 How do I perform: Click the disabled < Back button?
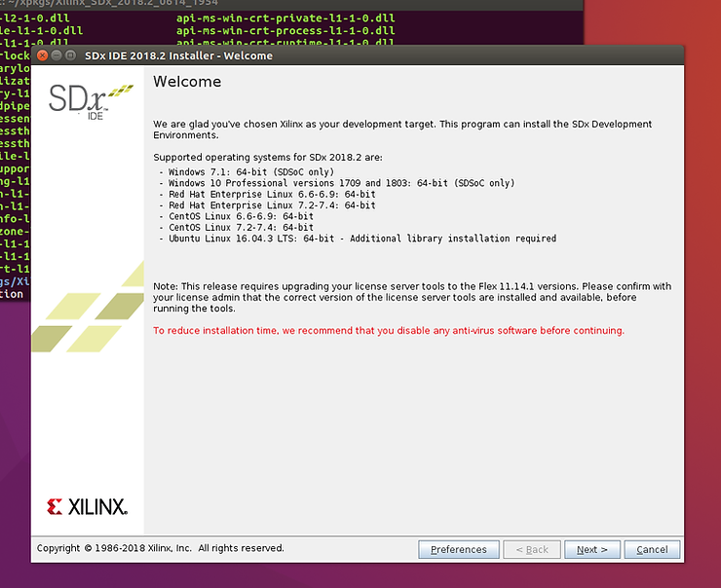tap(532, 549)
